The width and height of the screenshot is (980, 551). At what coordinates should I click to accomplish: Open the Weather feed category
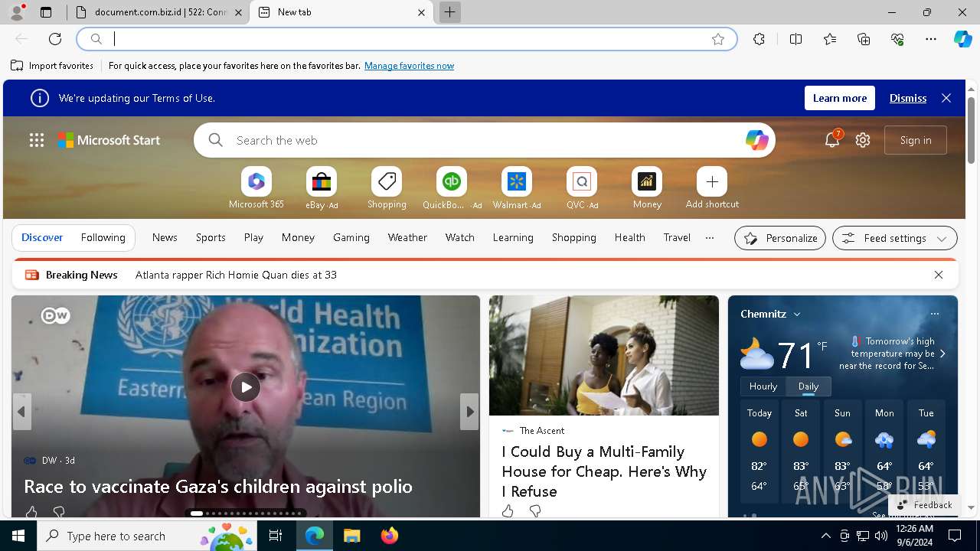tap(407, 238)
